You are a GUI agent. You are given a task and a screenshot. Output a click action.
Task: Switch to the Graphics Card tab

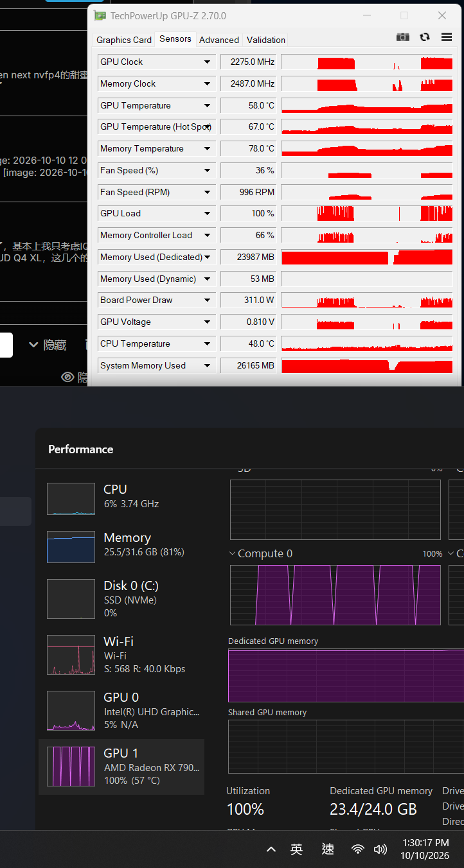[x=124, y=40]
